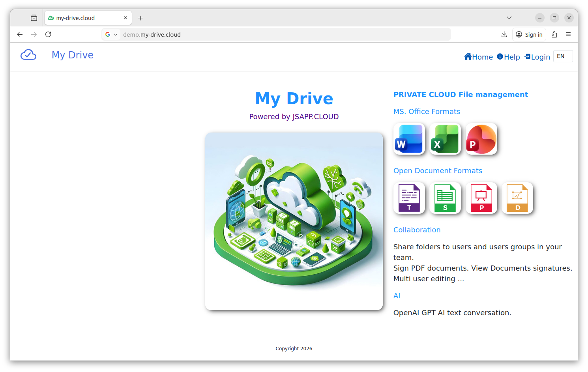Open the EN language selector
Screen dimensions: 588x372
point(562,56)
